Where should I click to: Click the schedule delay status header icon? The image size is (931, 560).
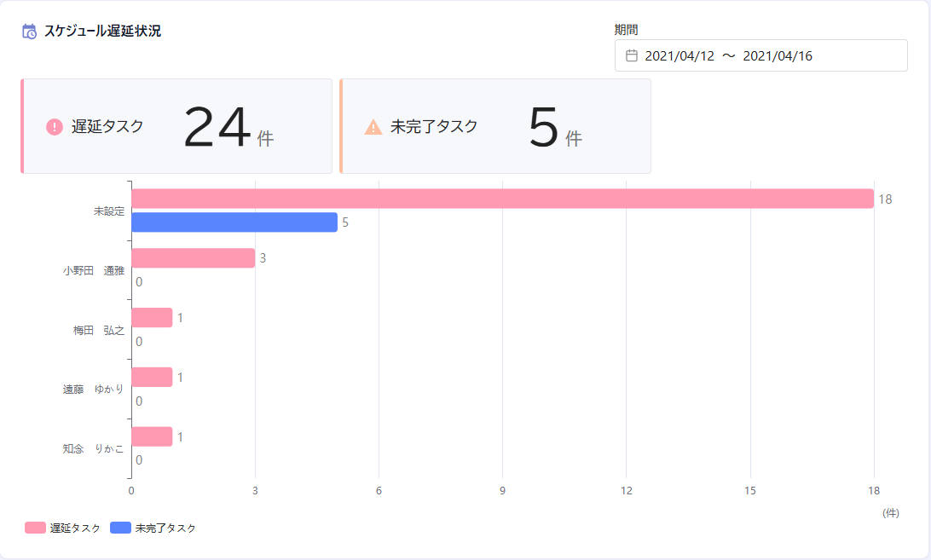27,32
